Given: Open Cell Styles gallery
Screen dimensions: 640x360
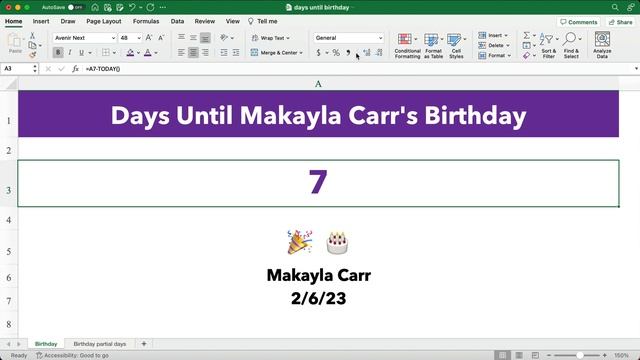Looking at the screenshot, I should pyautogui.click(x=456, y=46).
